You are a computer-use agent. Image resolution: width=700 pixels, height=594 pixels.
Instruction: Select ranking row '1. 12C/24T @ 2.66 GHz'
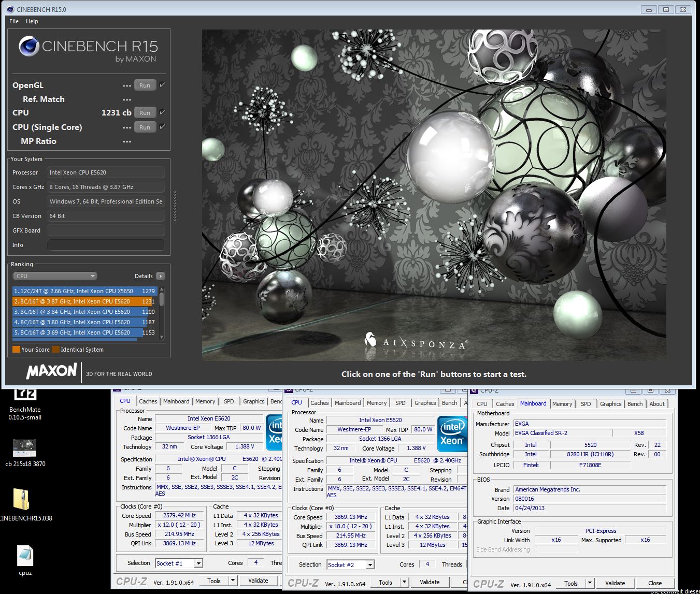[x=84, y=291]
